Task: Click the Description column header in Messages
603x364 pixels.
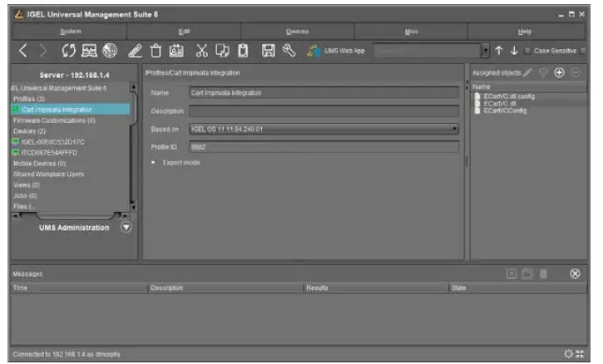Action: point(225,288)
